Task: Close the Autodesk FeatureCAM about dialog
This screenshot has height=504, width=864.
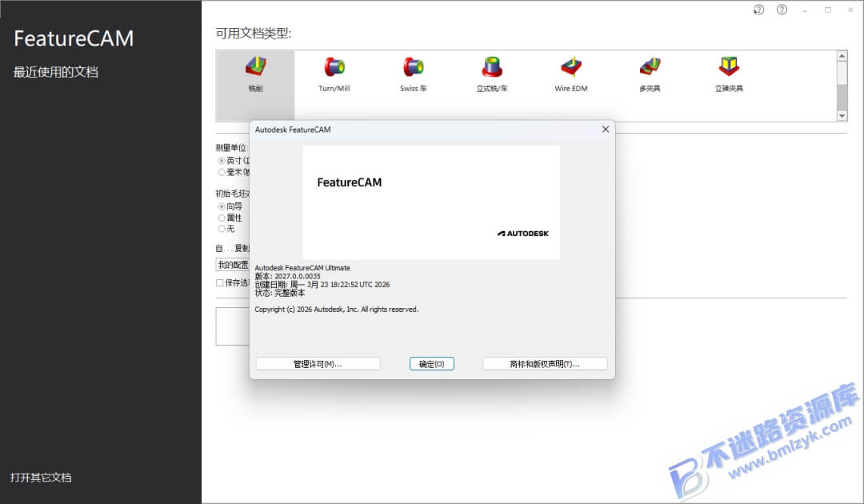Action: 605,130
